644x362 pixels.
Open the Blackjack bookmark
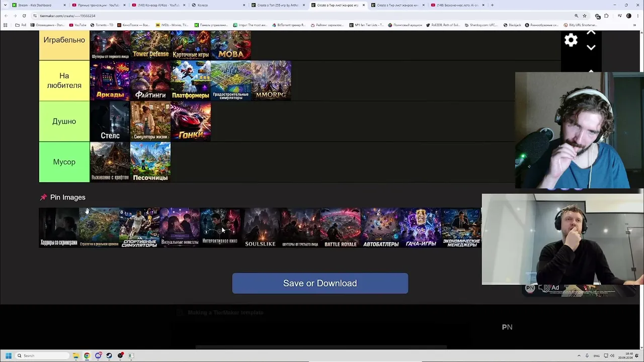pyautogui.click(x=512, y=25)
